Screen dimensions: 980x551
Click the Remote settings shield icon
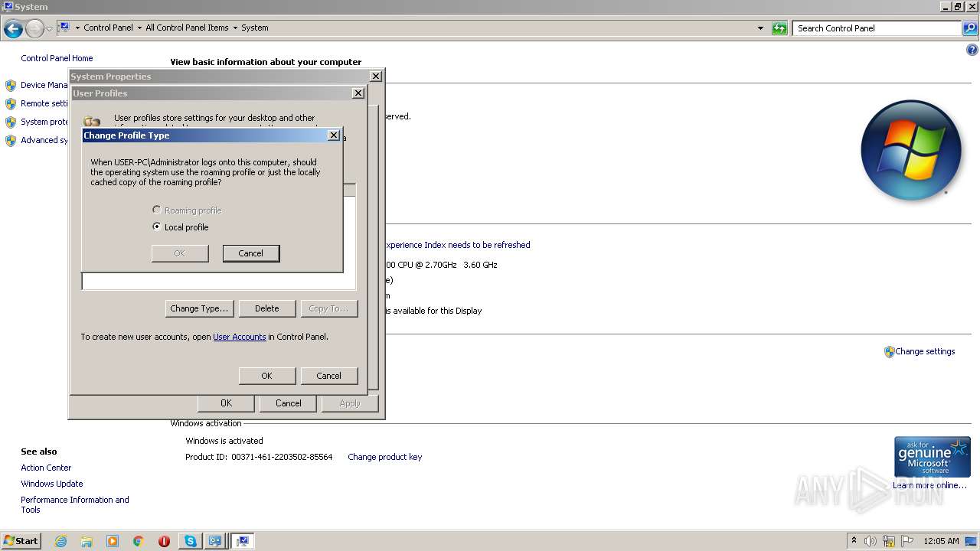pos(11,104)
